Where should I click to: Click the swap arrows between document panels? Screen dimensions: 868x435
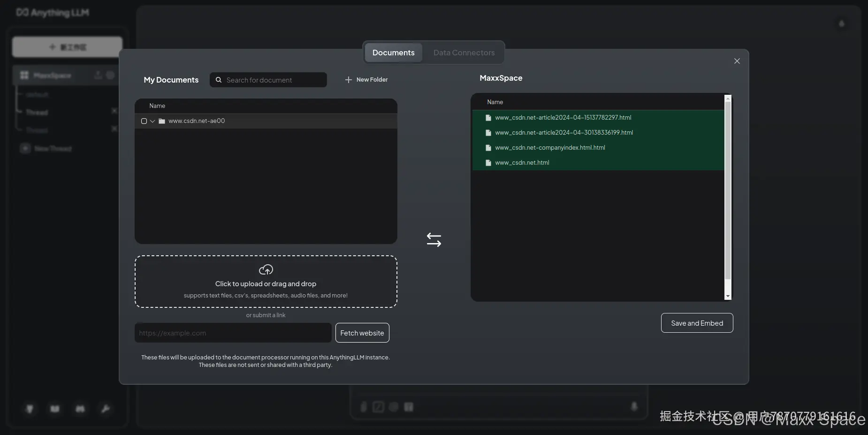[x=434, y=240]
